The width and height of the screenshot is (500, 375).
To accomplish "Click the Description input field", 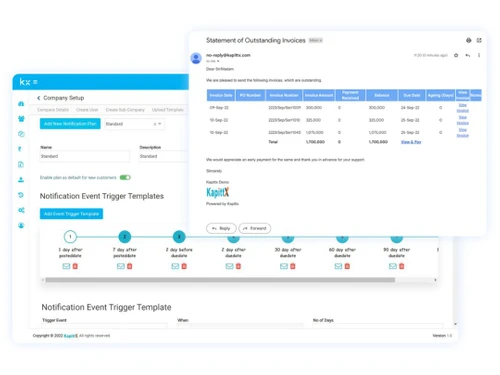I will pyautogui.click(x=164, y=156).
